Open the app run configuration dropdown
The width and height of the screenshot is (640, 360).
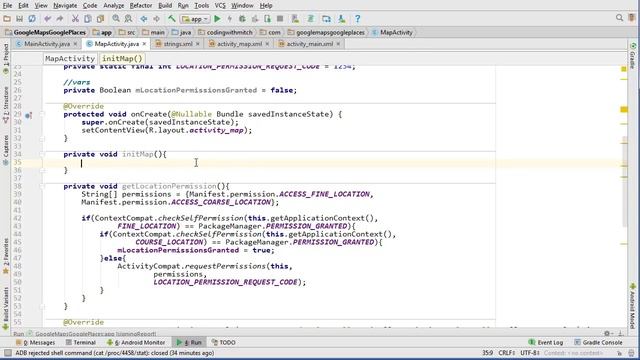(195, 19)
